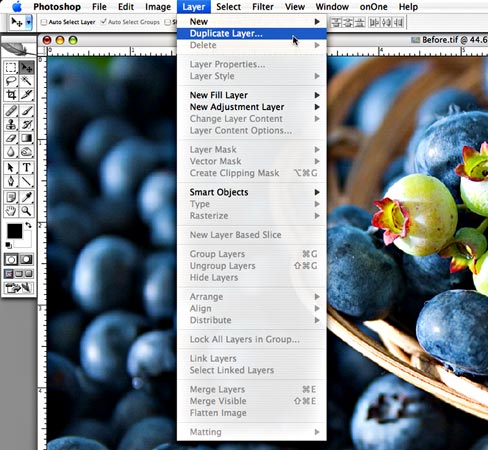Select the Eraser tool
488x450 pixels.
click(x=11, y=138)
